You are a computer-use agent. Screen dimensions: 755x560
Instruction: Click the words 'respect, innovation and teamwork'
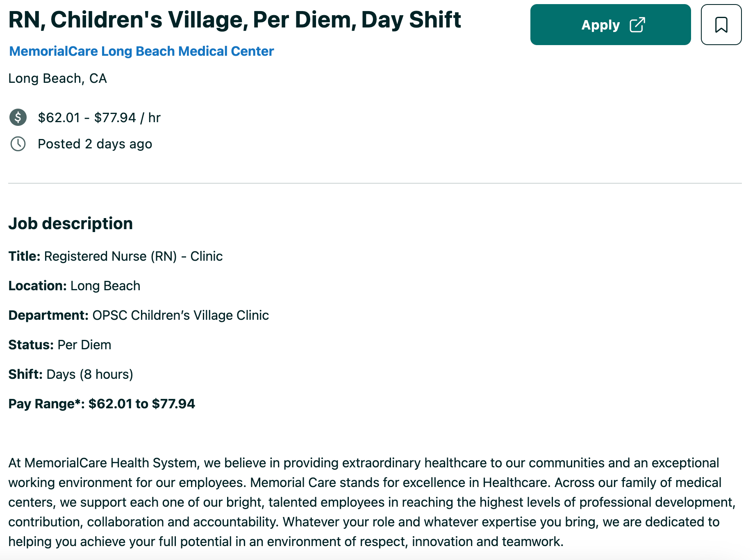[x=488, y=542]
